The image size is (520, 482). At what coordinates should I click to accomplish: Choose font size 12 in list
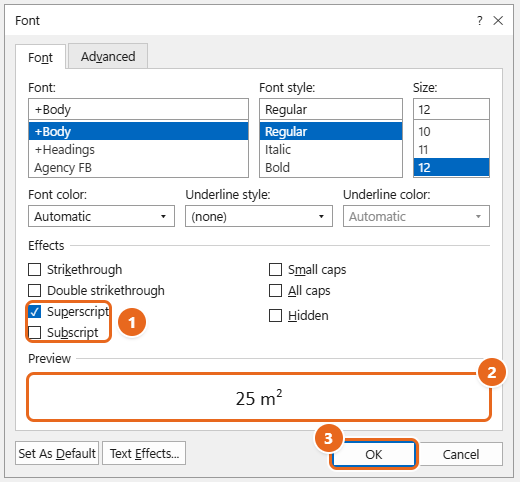pyautogui.click(x=451, y=167)
